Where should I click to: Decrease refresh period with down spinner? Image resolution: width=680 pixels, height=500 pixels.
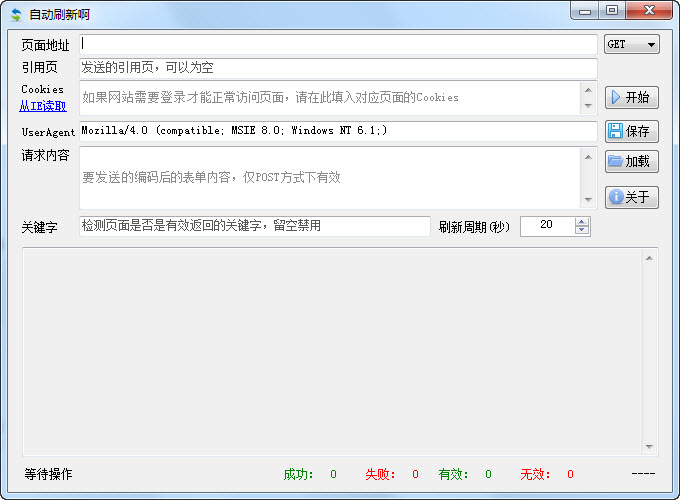point(582,230)
